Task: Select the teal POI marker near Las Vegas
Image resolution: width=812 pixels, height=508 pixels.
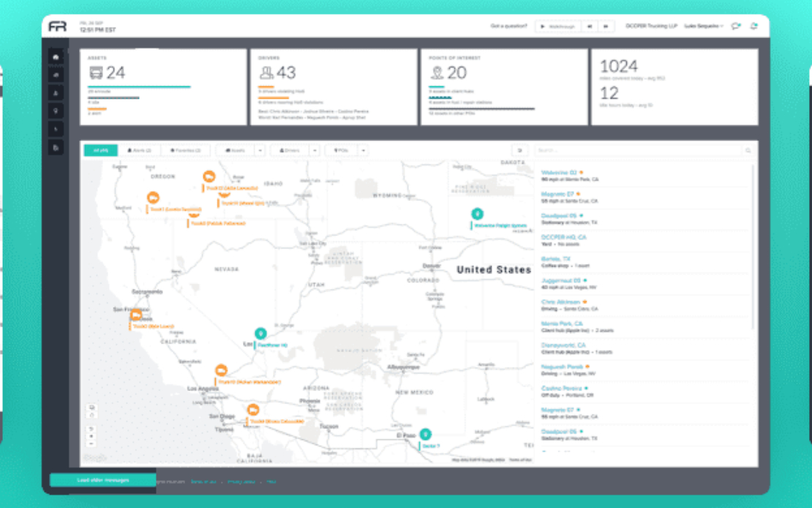Action: click(x=260, y=333)
